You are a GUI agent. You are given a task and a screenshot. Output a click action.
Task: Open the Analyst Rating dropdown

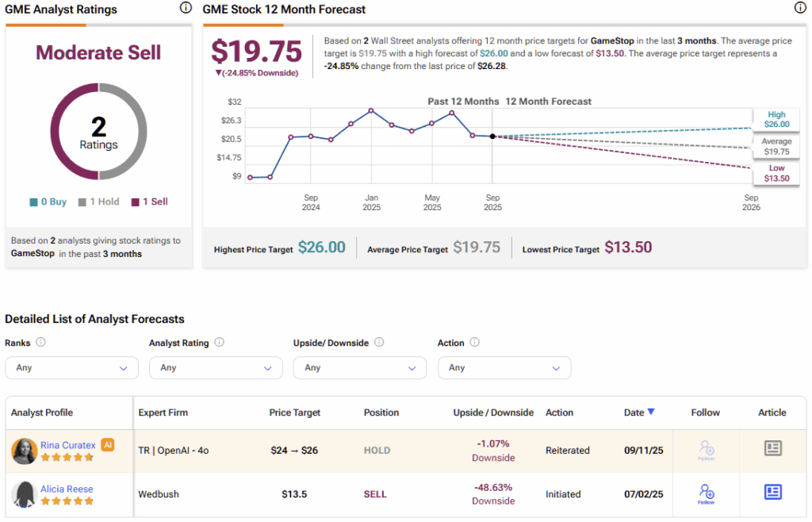[216, 367]
